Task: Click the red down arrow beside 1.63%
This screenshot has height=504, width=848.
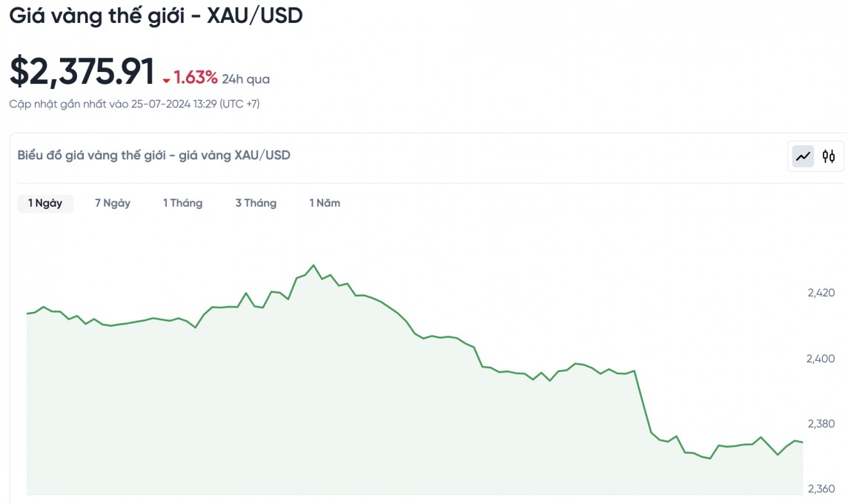Action: pos(167,80)
